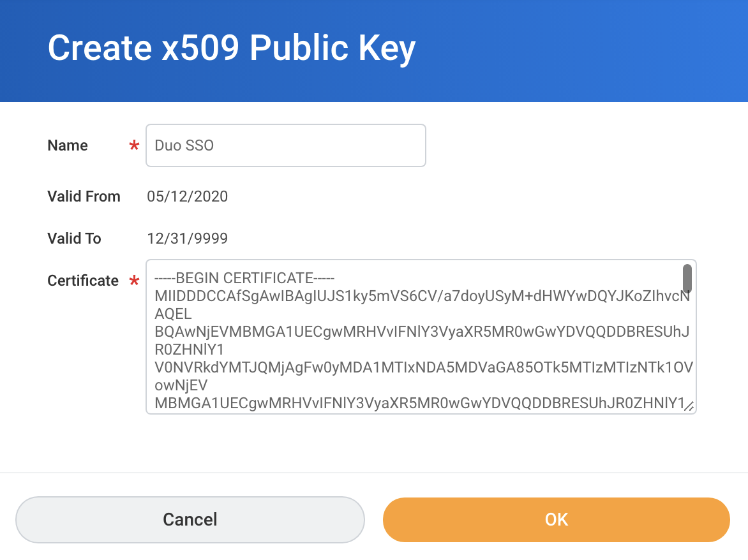Click the Certificate field label
Image resolution: width=748 pixels, height=560 pixels.
83,281
